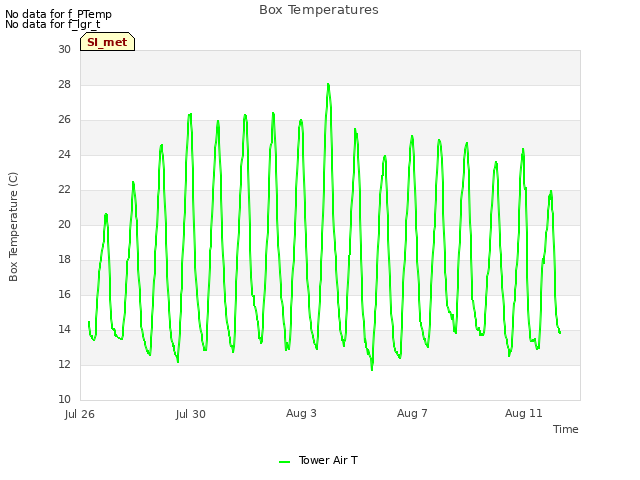Click the 16 y-axis tick label
Screen dimensions: 640x480
(x=64, y=294)
